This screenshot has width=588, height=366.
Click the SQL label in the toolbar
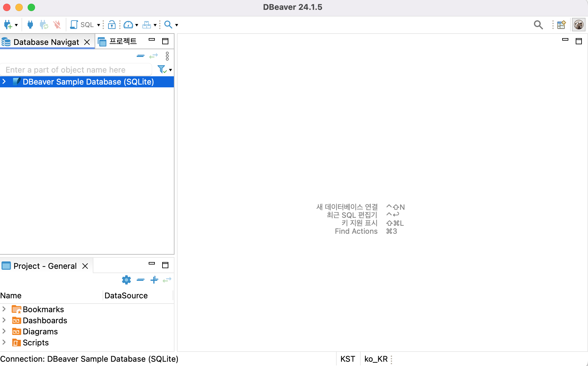[87, 25]
